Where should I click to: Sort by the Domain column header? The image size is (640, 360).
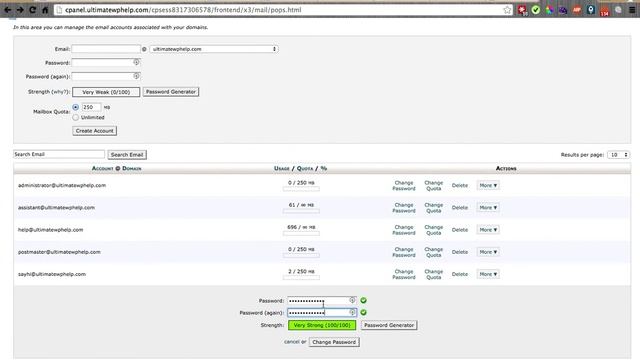click(x=132, y=168)
